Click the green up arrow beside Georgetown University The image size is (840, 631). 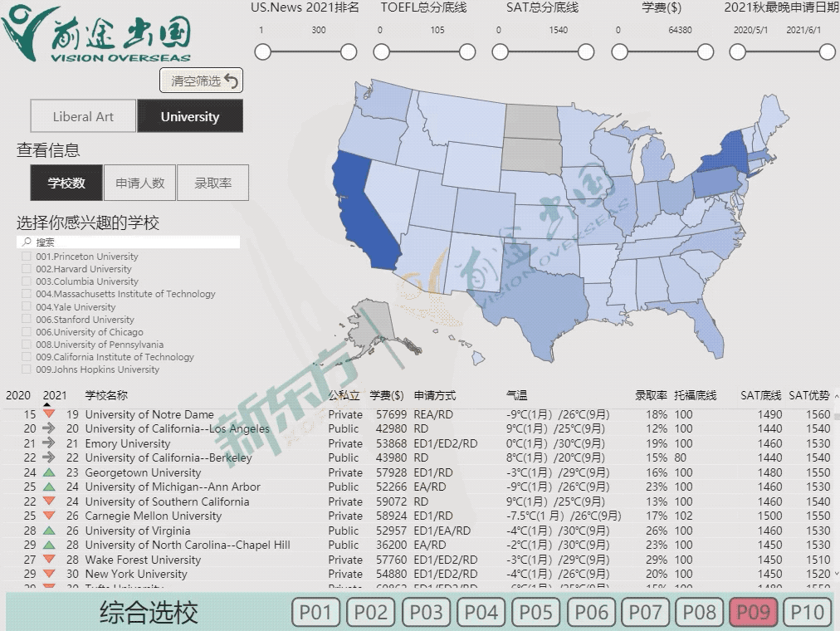[49, 472]
